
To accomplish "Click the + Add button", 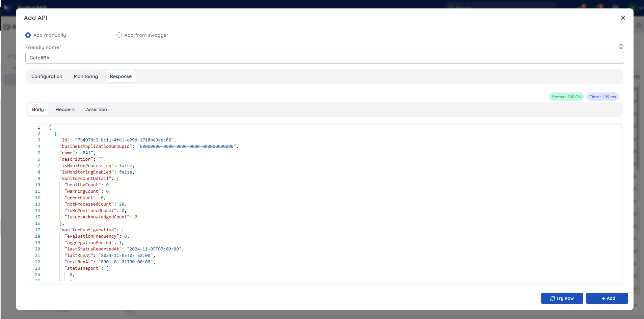I will [x=607, y=298].
